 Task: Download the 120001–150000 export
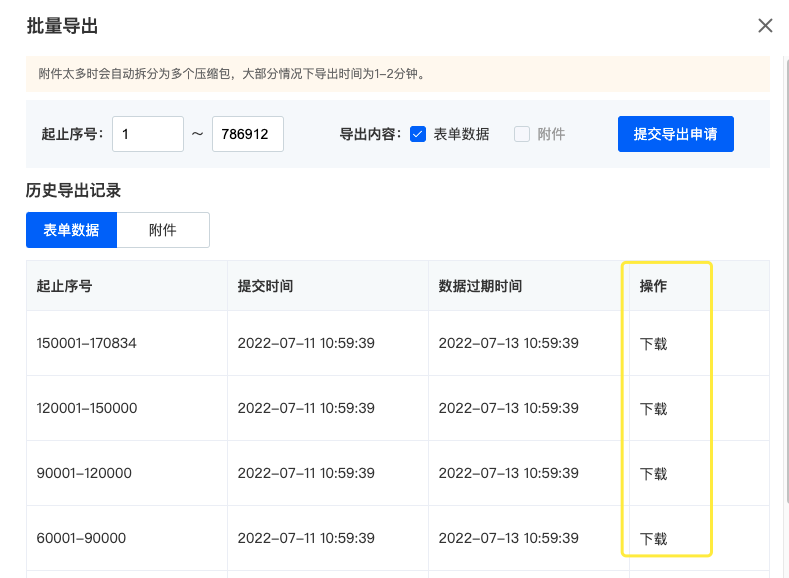point(653,409)
